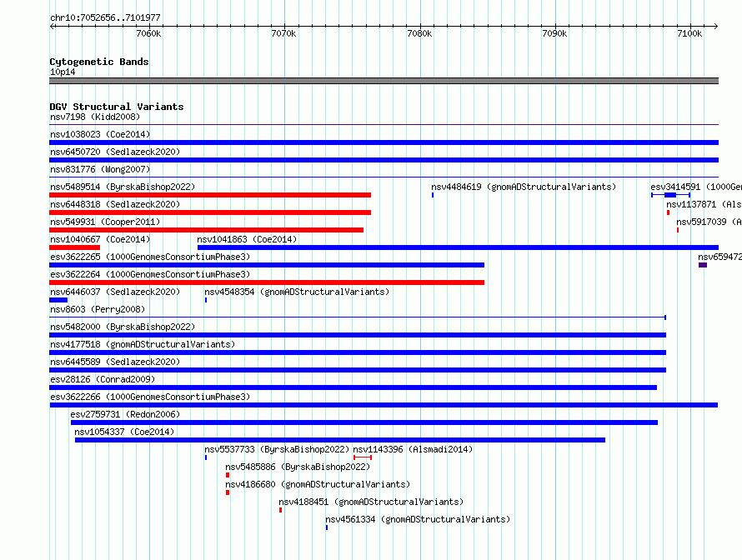Click the esv2759731 (Redon2006) label
This screenshot has height=560, width=742.
[125, 414]
